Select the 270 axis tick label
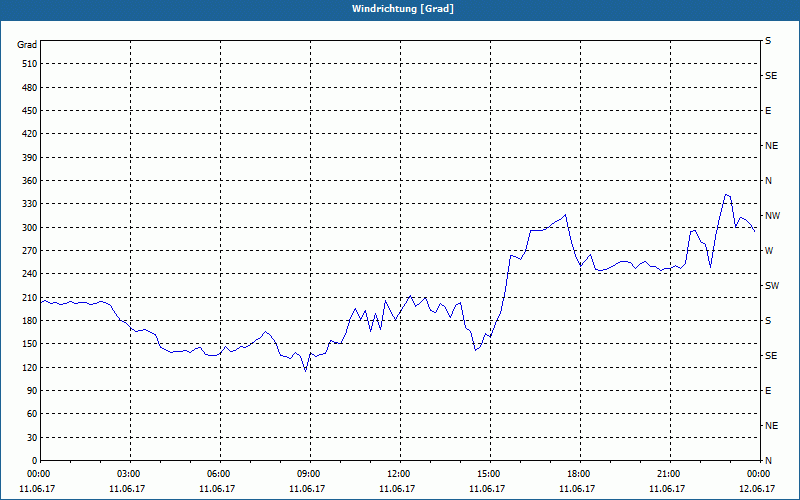The width and height of the screenshot is (800, 500). tap(30, 251)
